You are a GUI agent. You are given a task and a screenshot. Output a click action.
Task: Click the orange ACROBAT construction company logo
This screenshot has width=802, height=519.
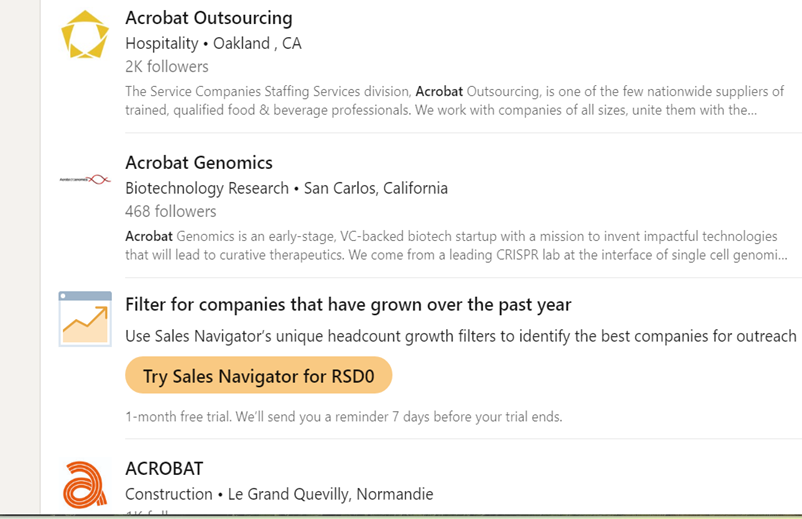tap(85, 485)
